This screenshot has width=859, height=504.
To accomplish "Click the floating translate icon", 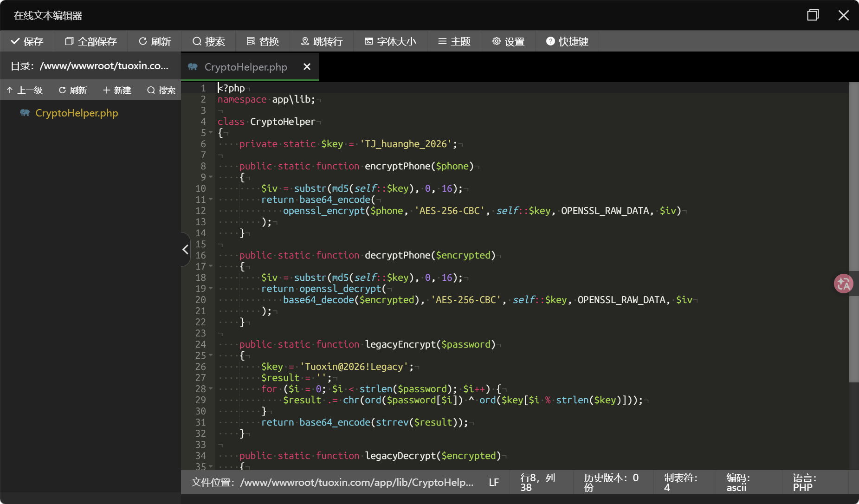I will 843,284.
